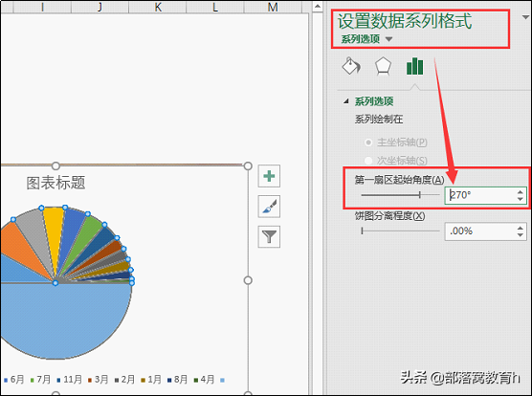Screen dimensions: 532x396
Task: Increase pie explosion with up arrow
Action: coord(521,228)
